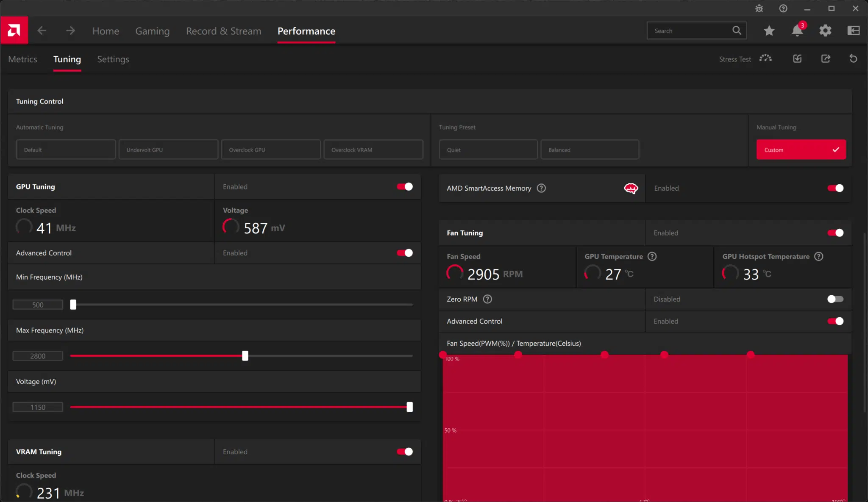Open Record & Stream tab
Screen dimensions: 868x502
tap(223, 31)
